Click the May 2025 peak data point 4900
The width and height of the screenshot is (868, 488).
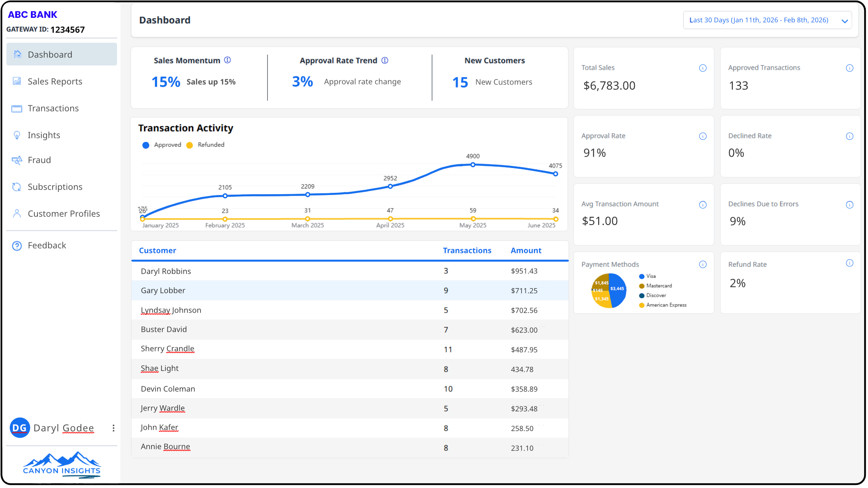(473, 165)
